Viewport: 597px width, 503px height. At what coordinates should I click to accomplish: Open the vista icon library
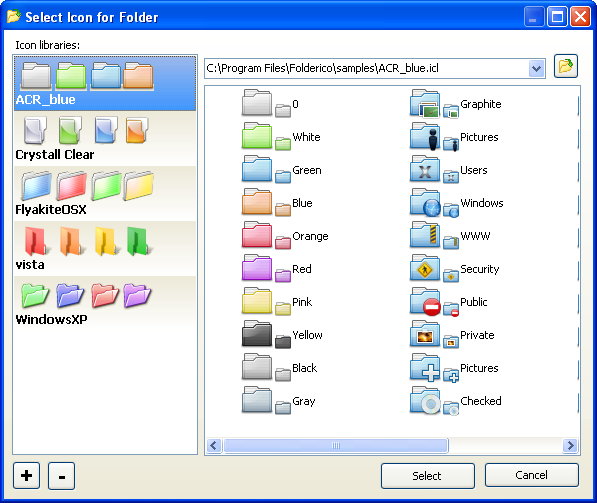[x=105, y=249]
